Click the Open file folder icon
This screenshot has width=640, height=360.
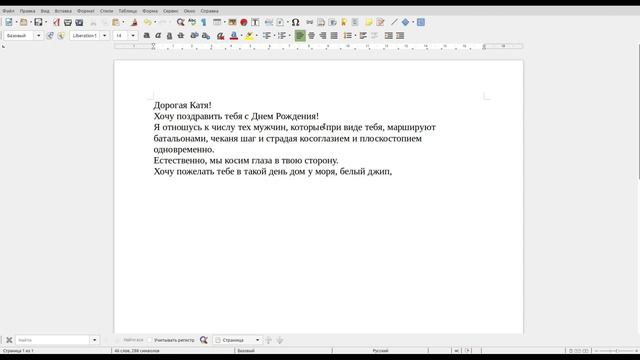(x=24, y=22)
